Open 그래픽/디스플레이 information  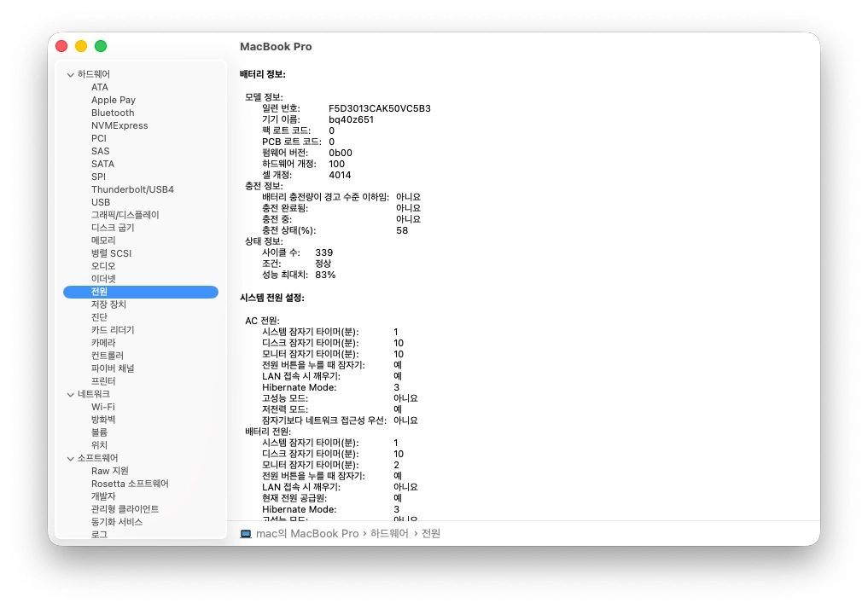pos(125,215)
